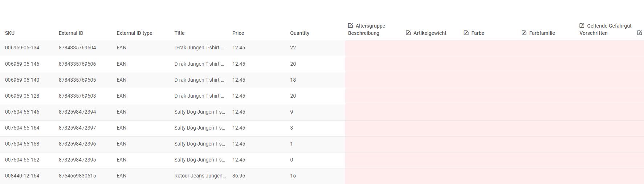Select row with SKU 006959-05-134
Screen dimensions: 644x184
172,48
